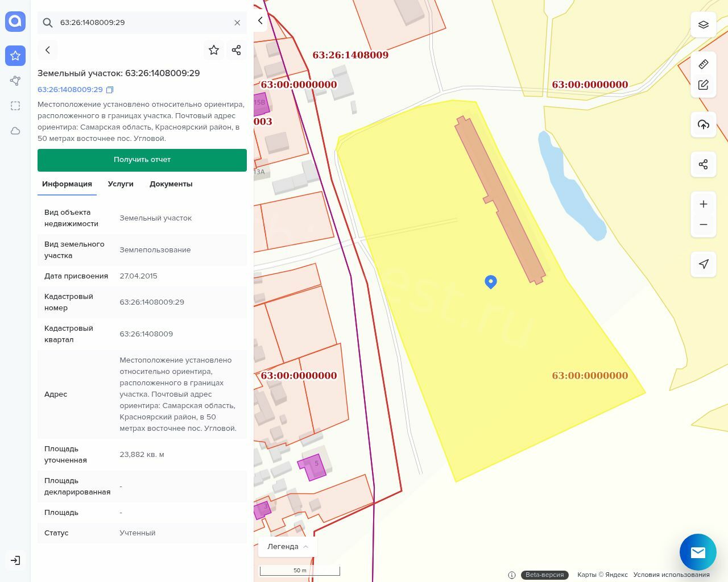Switch to the Документы tab
Viewport: 728px width, 582px height.
171,184
